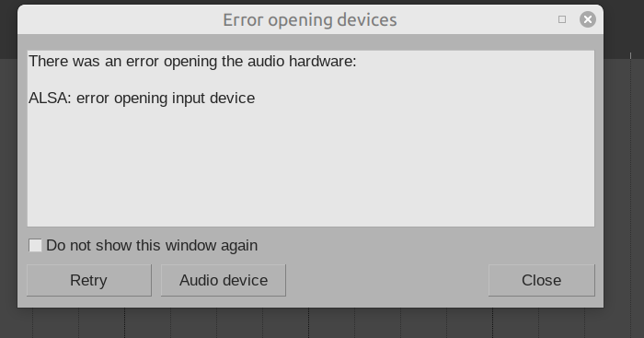Screen dimensions: 644x338
Task: Click the vertical marker line at top right
Action: 630,55
